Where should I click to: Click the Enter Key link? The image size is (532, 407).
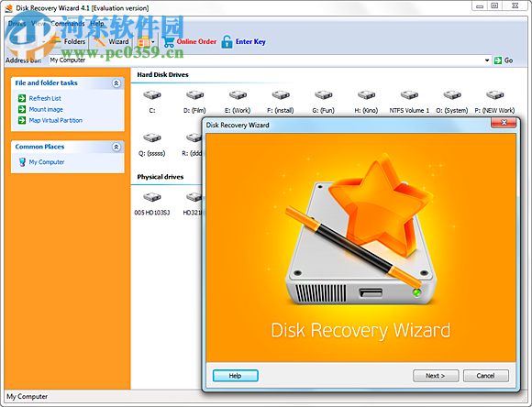(x=250, y=42)
